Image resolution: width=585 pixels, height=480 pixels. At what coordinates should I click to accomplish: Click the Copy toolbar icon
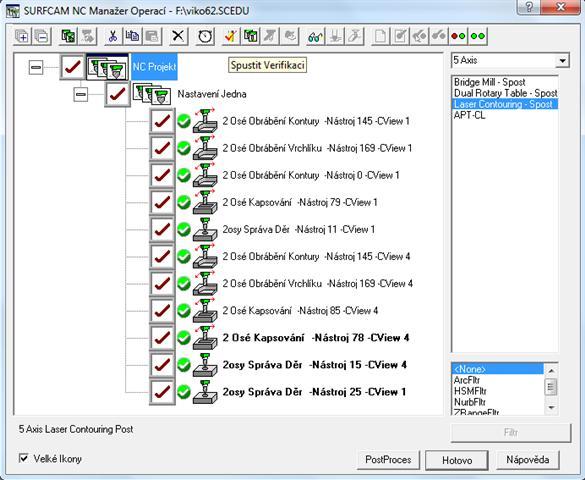click(132, 36)
